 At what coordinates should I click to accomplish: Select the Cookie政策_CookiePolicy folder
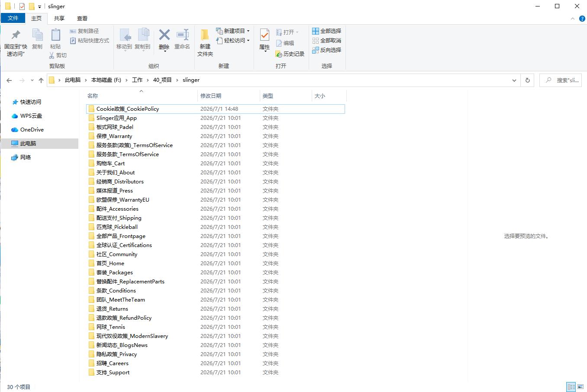[216, 109]
